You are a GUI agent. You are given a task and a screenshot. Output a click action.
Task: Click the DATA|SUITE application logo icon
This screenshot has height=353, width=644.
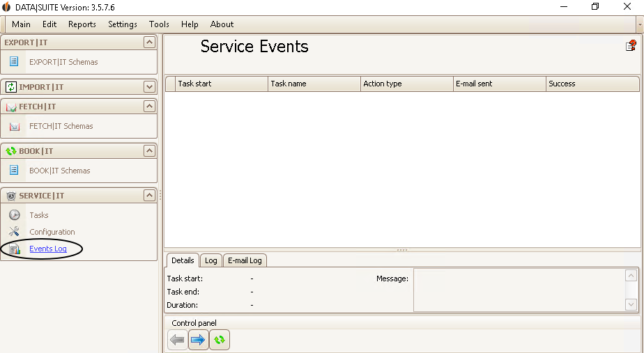point(6,7)
